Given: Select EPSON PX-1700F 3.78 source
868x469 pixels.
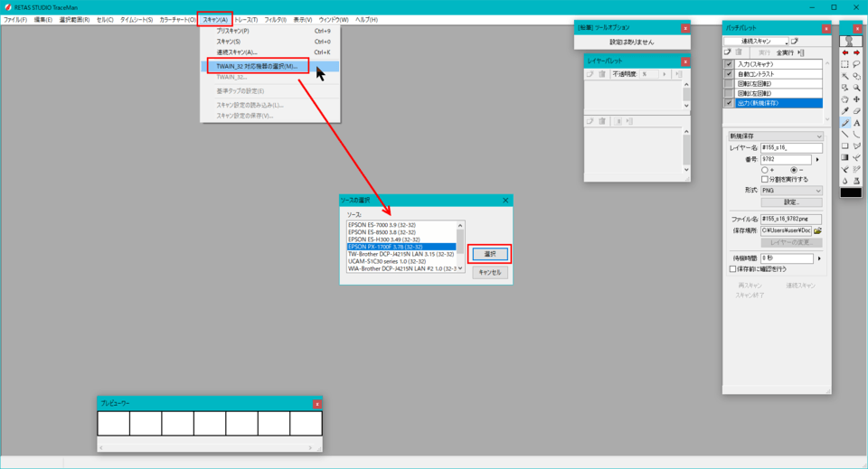Looking at the screenshot, I should coord(401,247).
